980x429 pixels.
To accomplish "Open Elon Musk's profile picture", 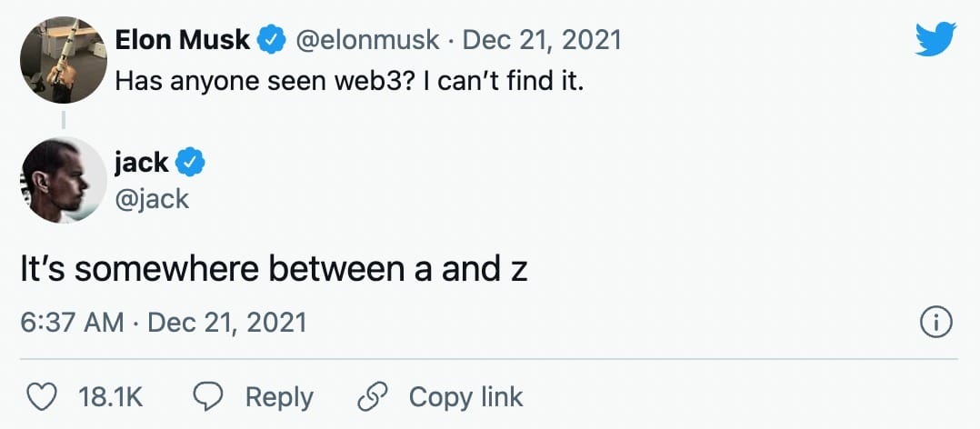I will click(x=62, y=60).
